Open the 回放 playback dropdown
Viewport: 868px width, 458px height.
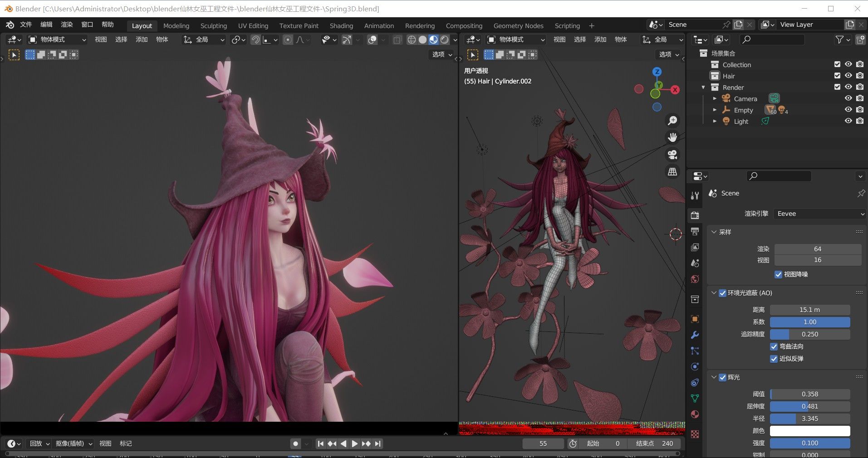[x=39, y=443]
